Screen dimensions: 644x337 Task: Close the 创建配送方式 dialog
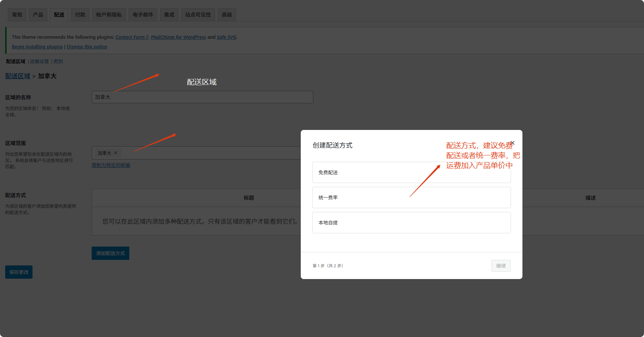[x=512, y=143]
